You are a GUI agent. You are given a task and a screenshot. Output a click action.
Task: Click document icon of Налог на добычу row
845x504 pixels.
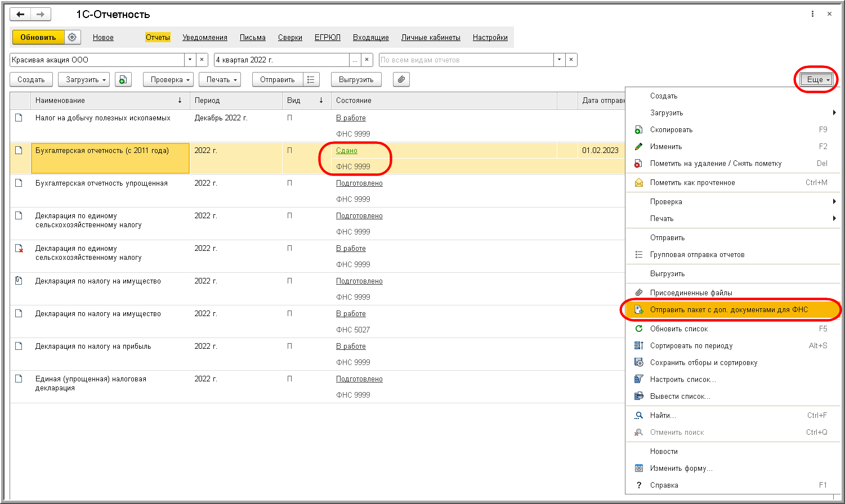coord(19,118)
